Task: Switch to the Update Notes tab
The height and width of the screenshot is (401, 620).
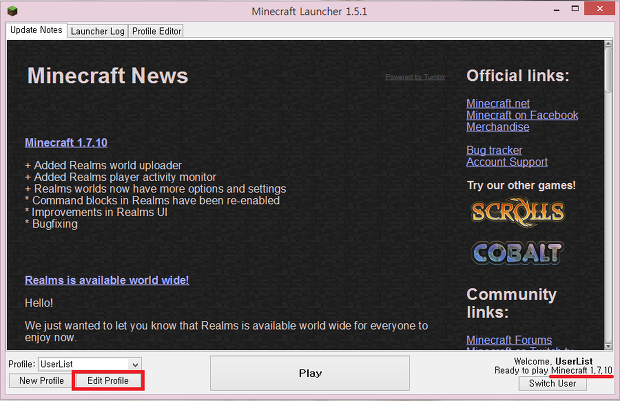Action: pos(36,30)
